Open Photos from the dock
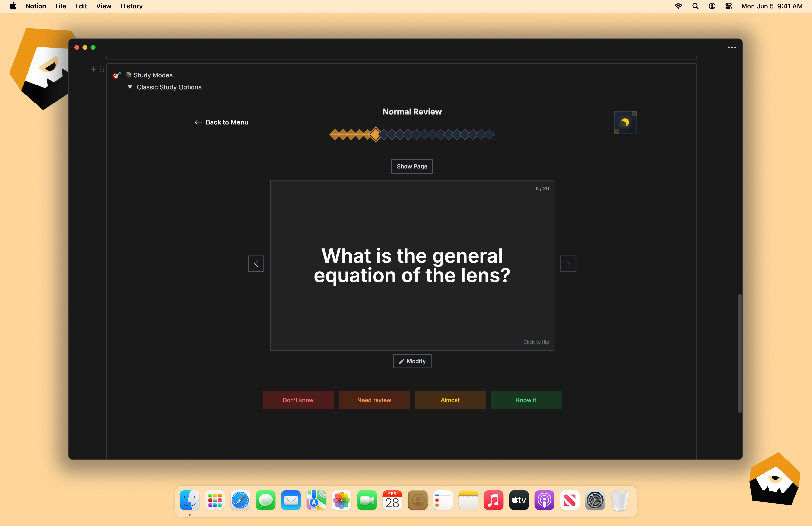The image size is (812, 526). coord(341,500)
